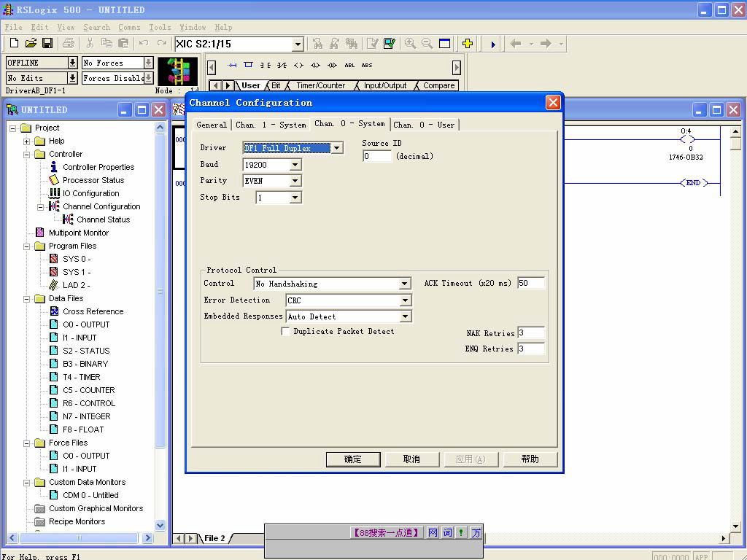Open the Tools menu
Screen dimensions: 747x560
(160, 27)
